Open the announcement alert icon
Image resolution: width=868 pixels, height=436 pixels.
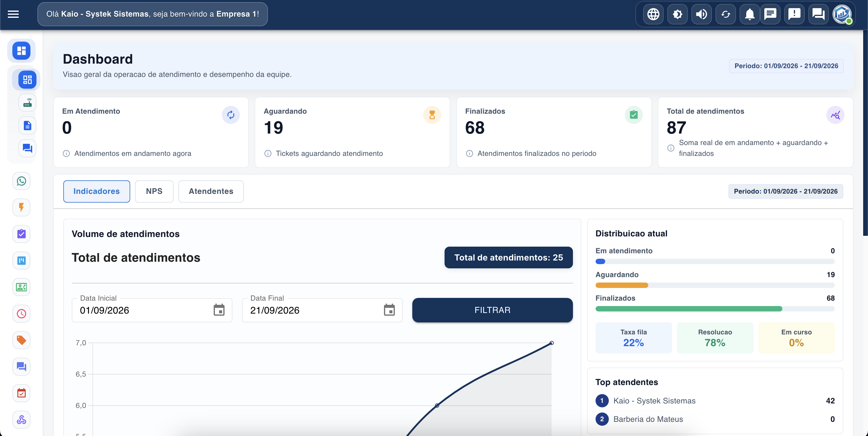[794, 14]
